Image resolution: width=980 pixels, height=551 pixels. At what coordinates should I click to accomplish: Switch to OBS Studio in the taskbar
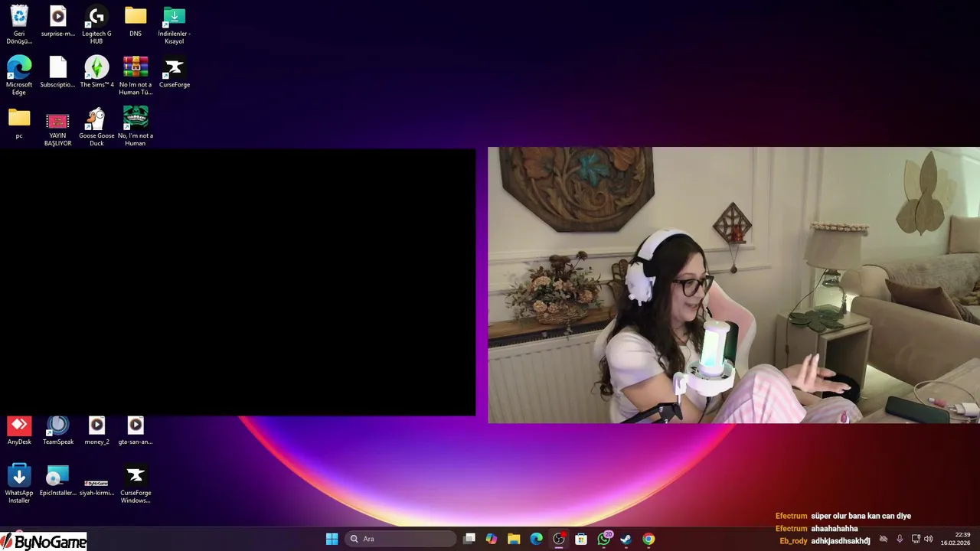(x=559, y=539)
